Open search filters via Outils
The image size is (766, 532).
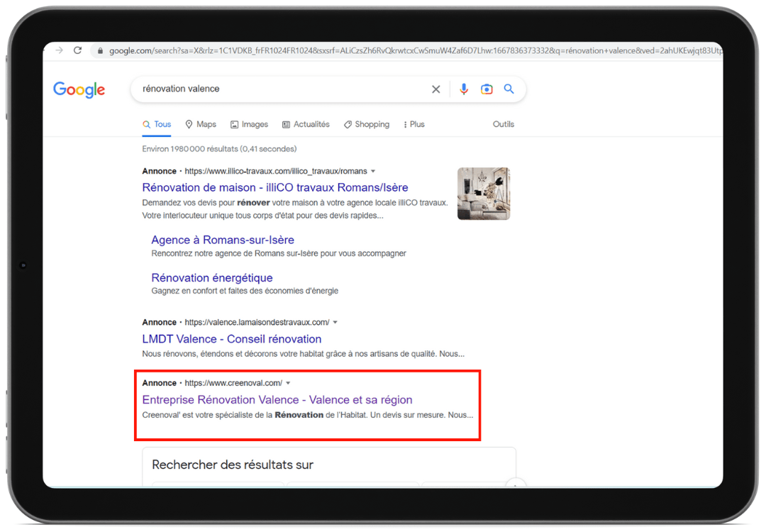[503, 124]
